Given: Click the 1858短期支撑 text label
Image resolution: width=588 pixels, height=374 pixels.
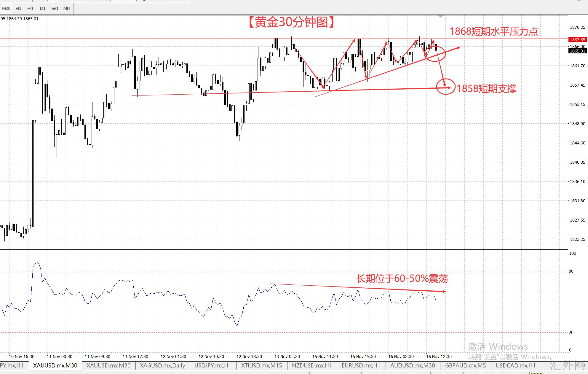Looking at the screenshot, I should (x=486, y=88).
